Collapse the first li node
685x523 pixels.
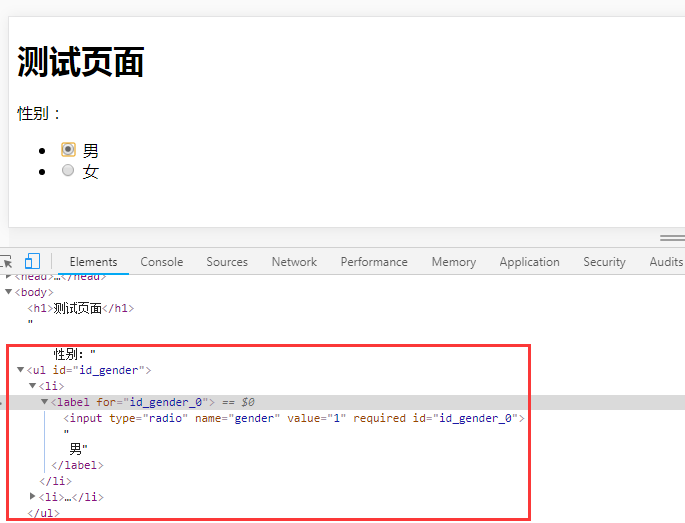(x=32, y=385)
